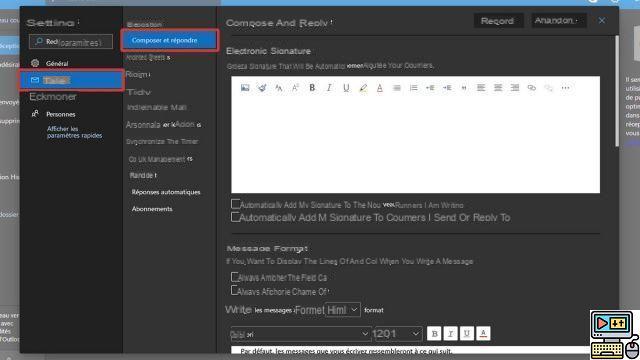
Task: Toggle bold in the signature toolbar
Action: pyautogui.click(x=312, y=88)
